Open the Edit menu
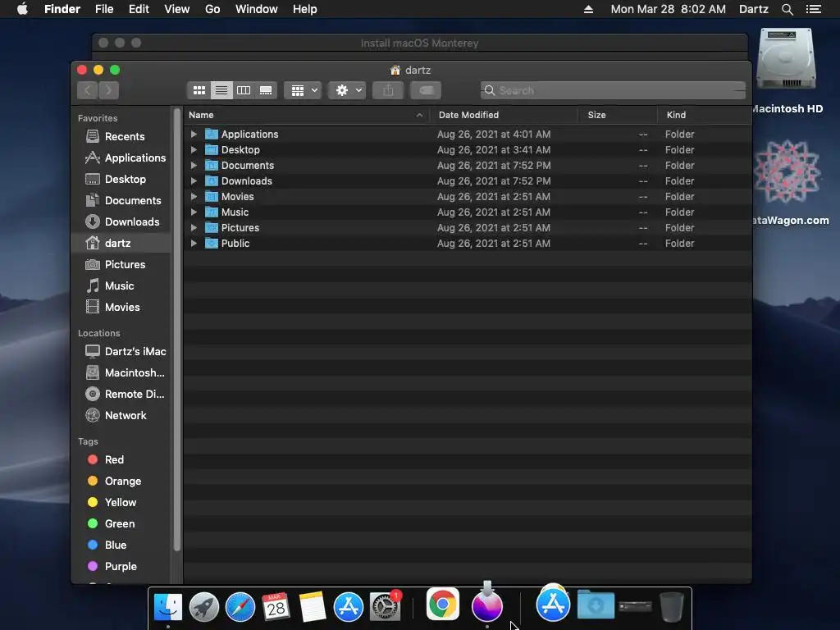The image size is (840, 630). [x=139, y=9]
